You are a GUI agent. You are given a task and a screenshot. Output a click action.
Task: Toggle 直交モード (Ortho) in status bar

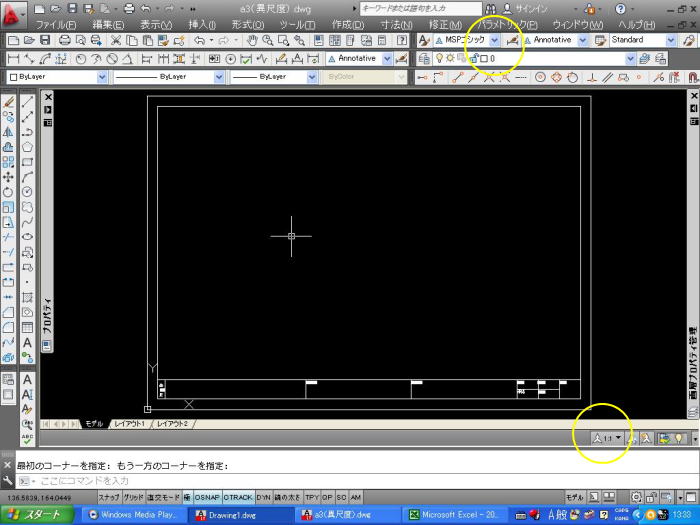click(164, 497)
